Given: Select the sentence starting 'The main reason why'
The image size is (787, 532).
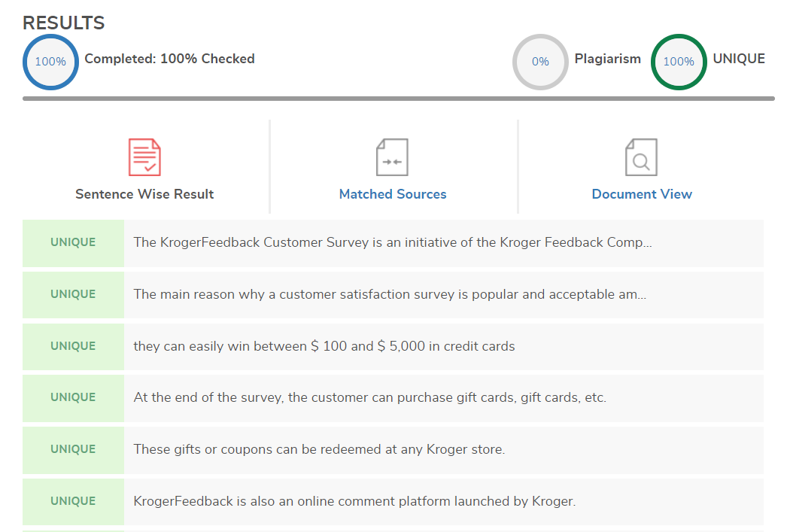Looking at the screenshot, I should 390,294.
